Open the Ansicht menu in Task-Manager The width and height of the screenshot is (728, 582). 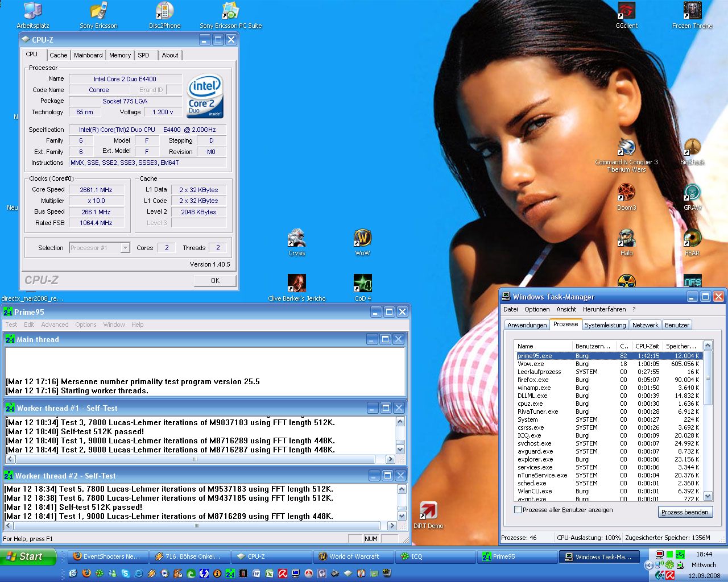(566, 309)
